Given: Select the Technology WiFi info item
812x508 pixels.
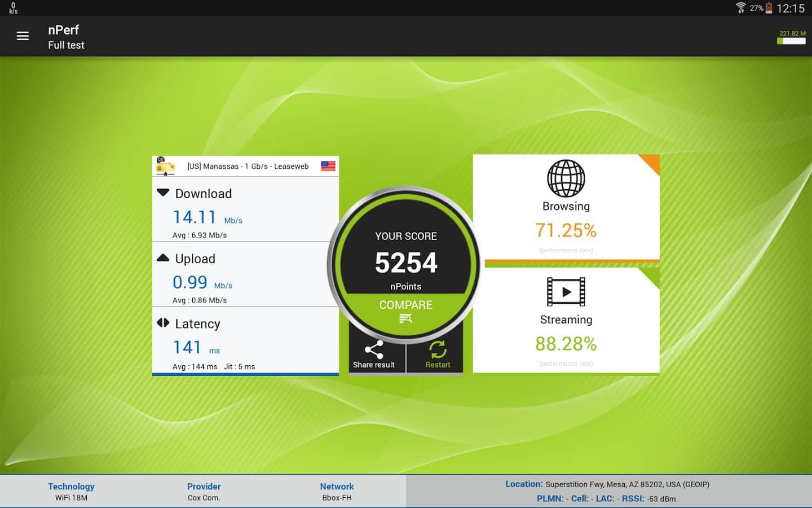Looking at the screenshot, I should (71, 492).
